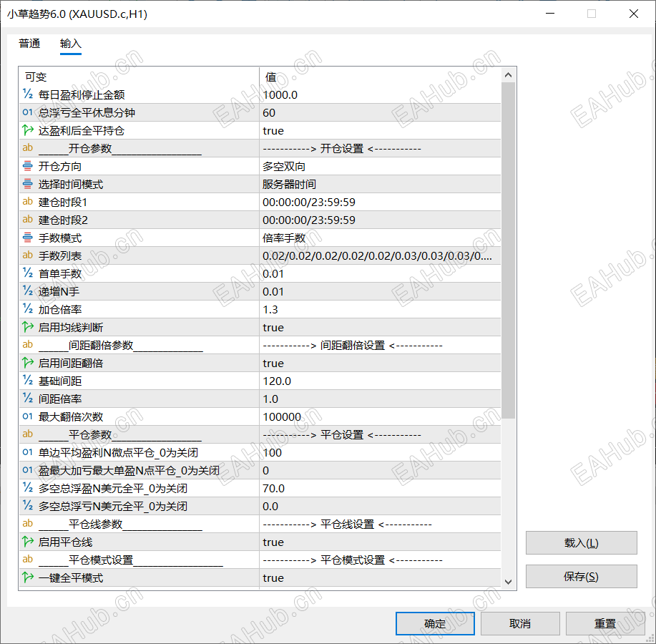
Task: Open the 选择时间模式 value 服务器时间 dropdown
Action: click(x=380, y=184)
